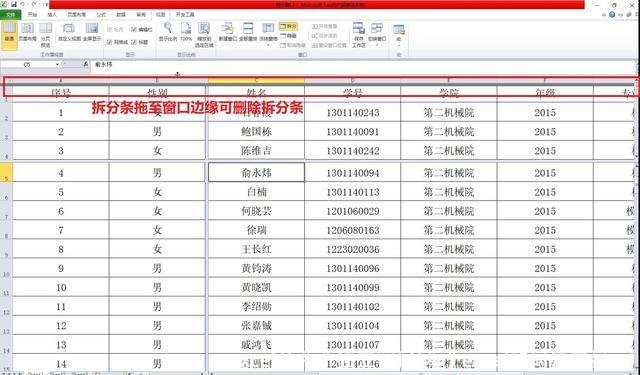Select cell containing 黄钧涛
640x375 pixels.
click(256, 268)
